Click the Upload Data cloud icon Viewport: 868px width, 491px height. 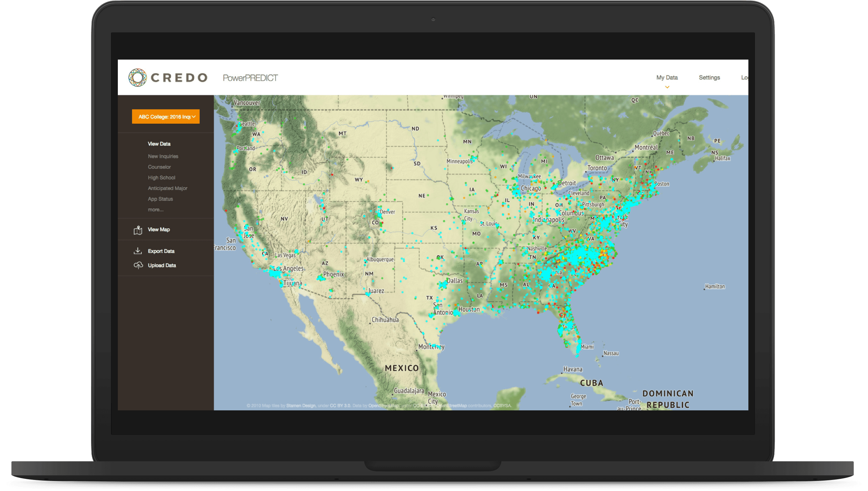coord(138,265)
